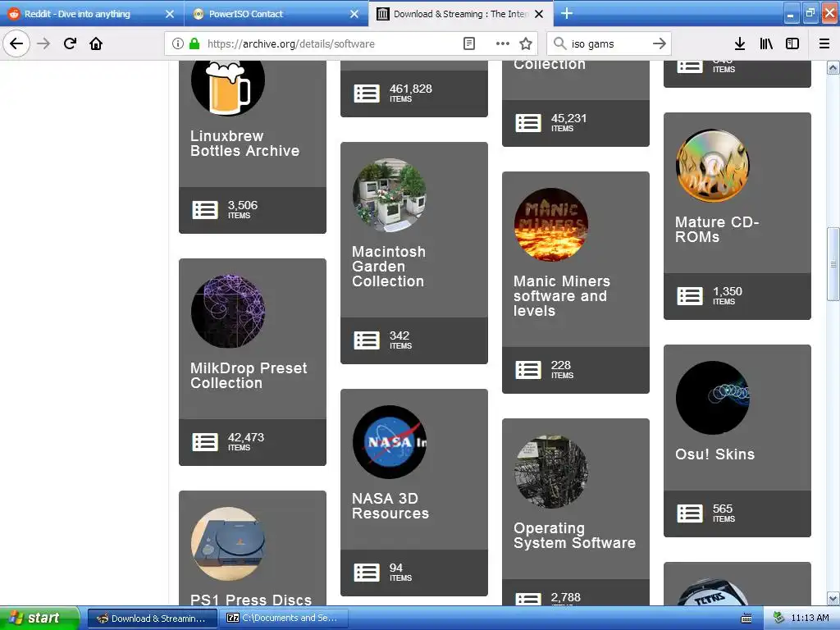The width and height of the screenshot is (840, 630).
Task: Click the forward navigation arrow
Action: coord(43,43)
